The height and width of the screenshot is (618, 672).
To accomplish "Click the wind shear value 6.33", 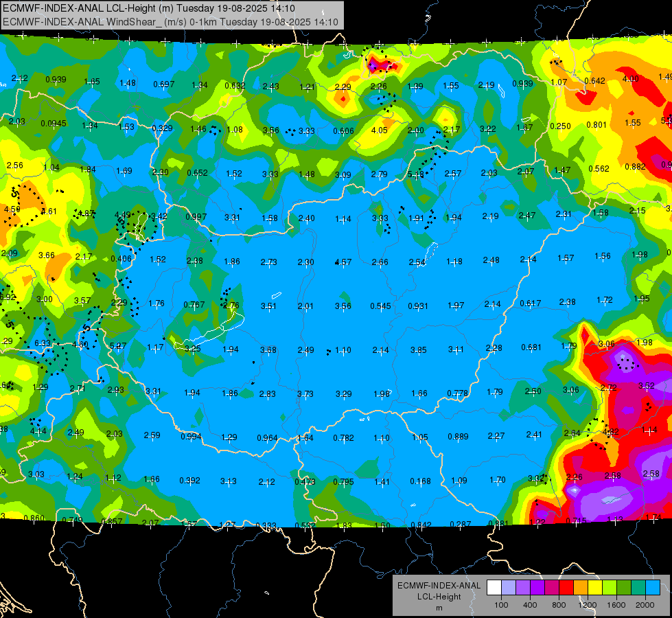I will (x=43, y=343).
